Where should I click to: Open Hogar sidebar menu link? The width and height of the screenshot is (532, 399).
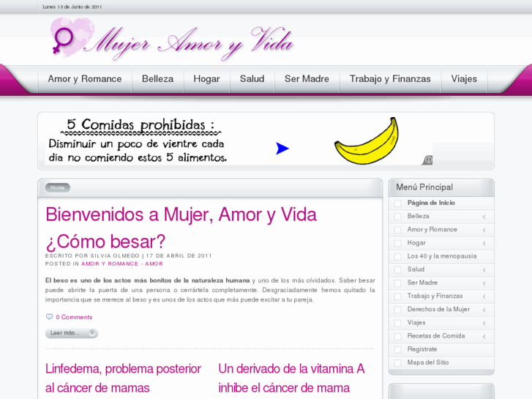[x=416, y=243]
